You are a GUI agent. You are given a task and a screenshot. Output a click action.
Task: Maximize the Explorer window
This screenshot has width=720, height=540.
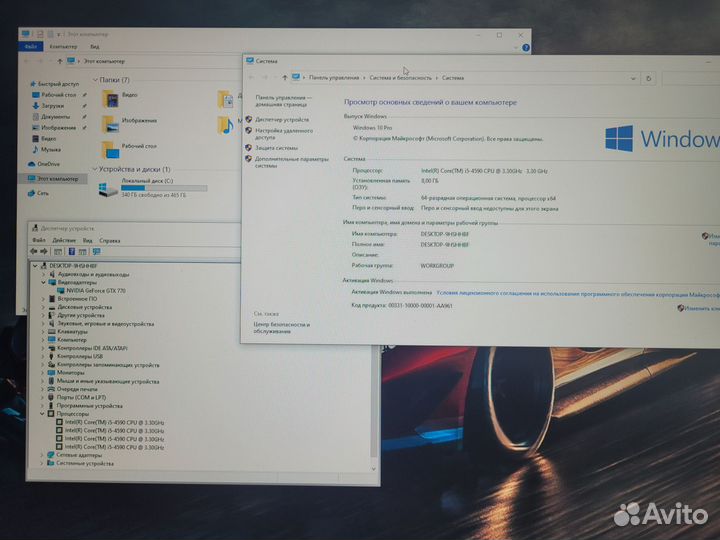[499, 35]
